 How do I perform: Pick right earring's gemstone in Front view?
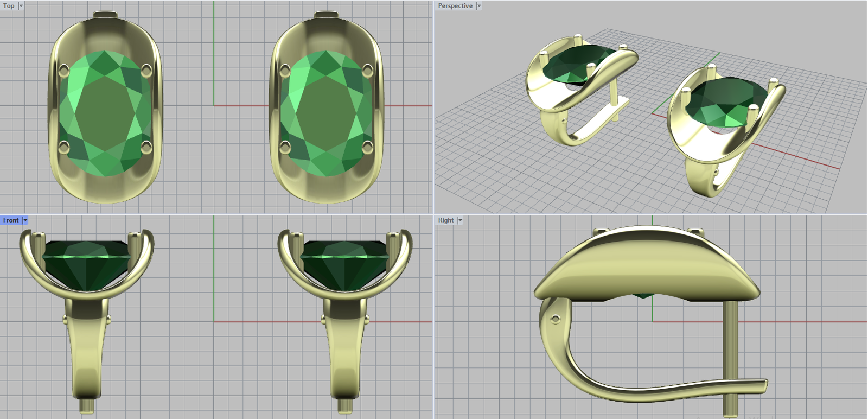pyautogui.click(x=345, y=263)
